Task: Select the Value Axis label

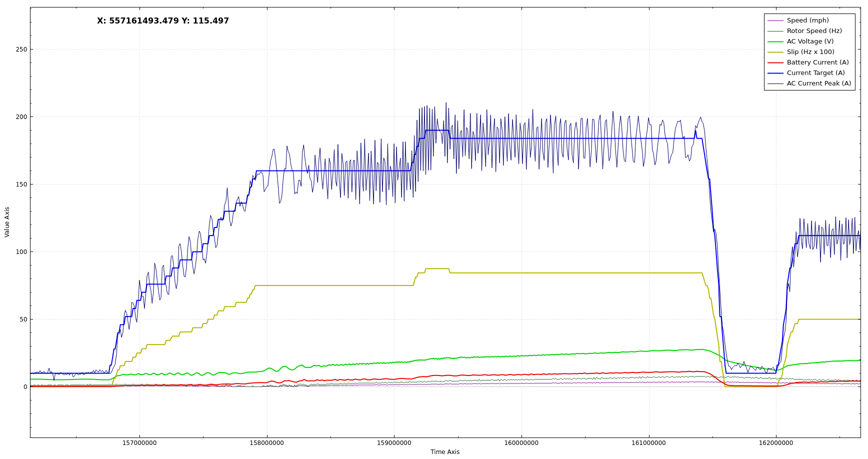Action: pyautogui.click(x=7, y=222)
